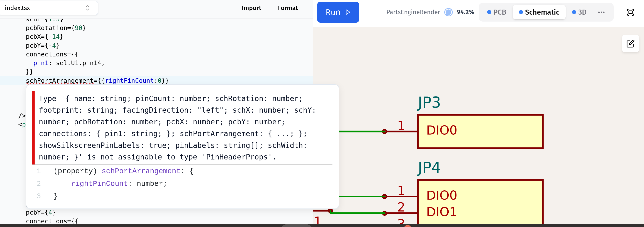The height and width of the screenshot is (227, 644).
Task: Click the 94.2% render progress text
Action: pyautogui.click(x=465, y=12)
